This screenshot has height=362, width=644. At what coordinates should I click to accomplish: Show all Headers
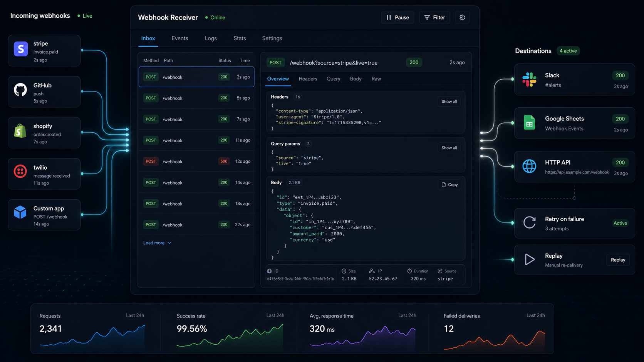pyautogui.click(x=449, y=102)
